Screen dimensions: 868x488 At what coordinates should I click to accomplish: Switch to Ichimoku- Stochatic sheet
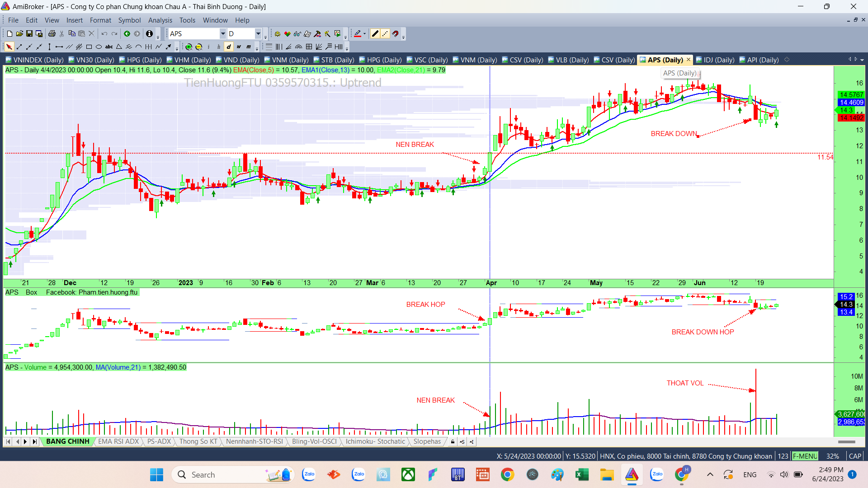(x=375, y=441)
